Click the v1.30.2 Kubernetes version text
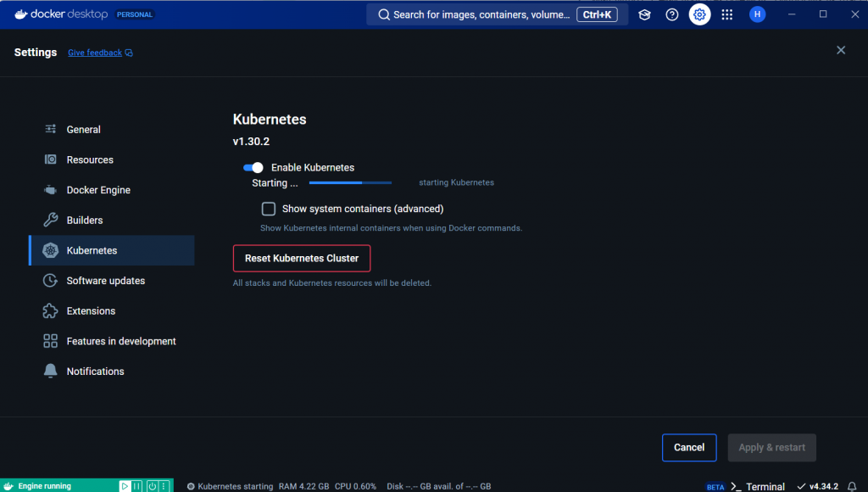 click(x=251, y=142)
